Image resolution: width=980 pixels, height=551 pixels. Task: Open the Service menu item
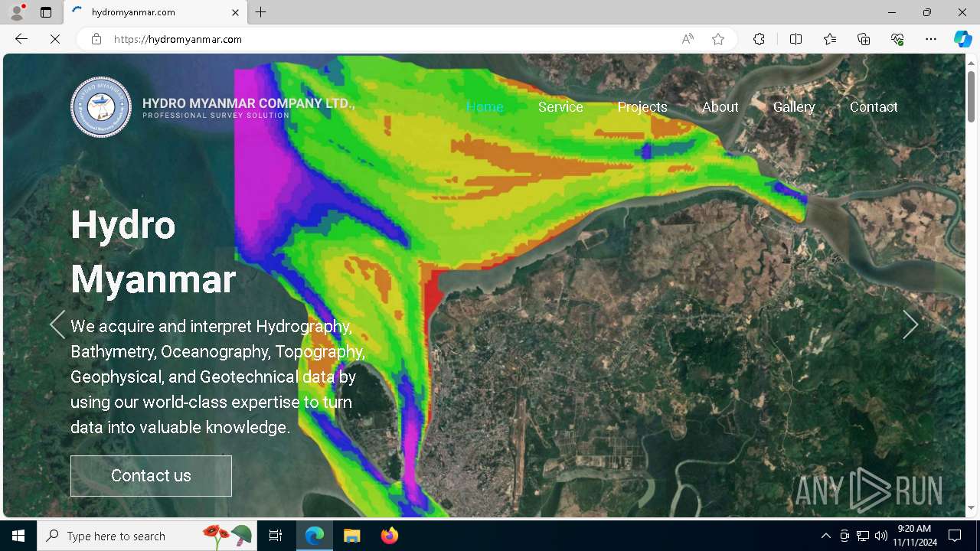pyautogui.click(x=560, y=107)
